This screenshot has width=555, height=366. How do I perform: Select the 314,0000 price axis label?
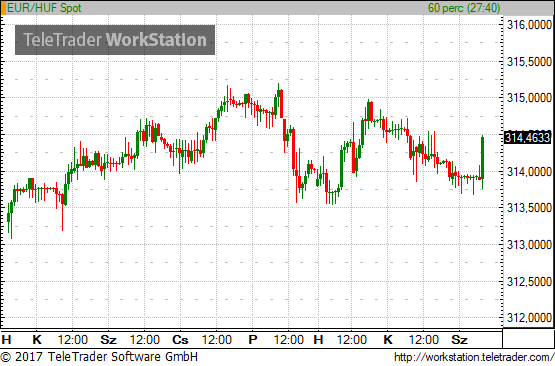[529, 171]
